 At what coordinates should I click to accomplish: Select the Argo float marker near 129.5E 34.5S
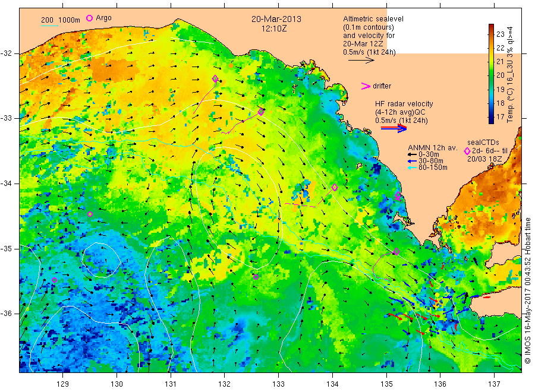(x=90, y=214)
